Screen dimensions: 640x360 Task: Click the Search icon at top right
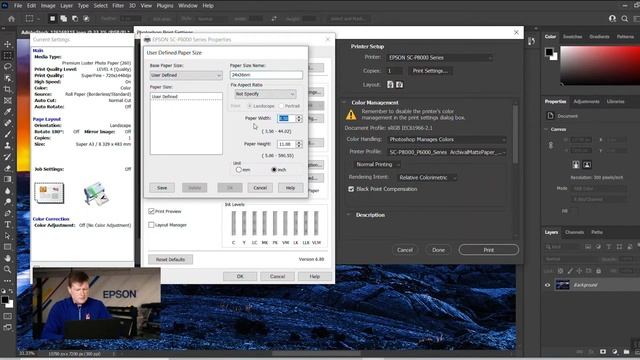(x=624, y=19)
